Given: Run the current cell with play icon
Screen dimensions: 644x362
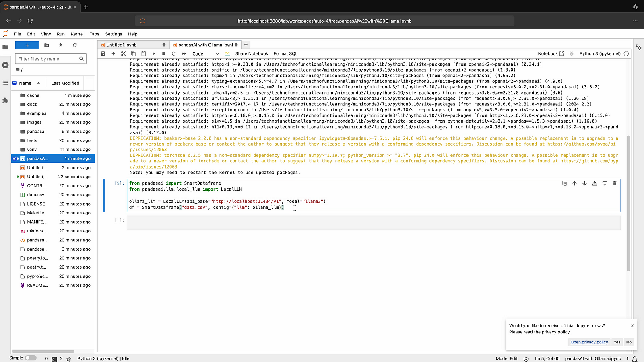Looking at the screenshot, I should point(154,53).
